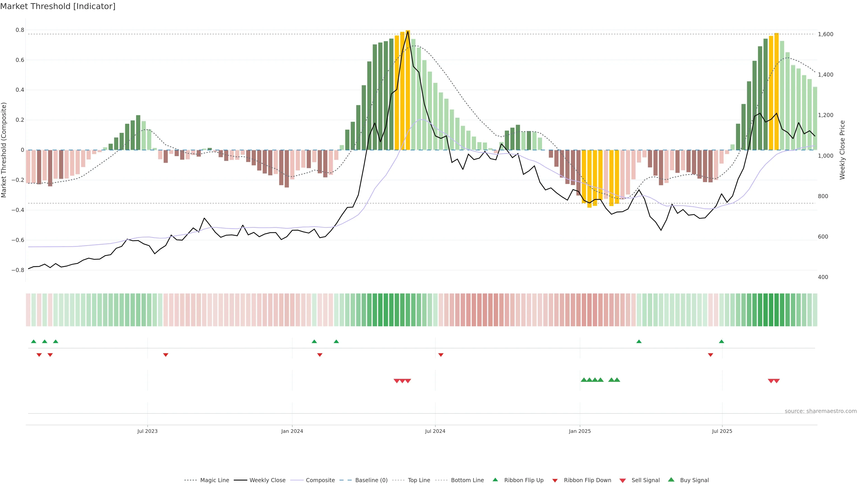868x488 pixels.
Task: Click the Ribbon Flip Up legend triangle
Action: coord(495,480)
